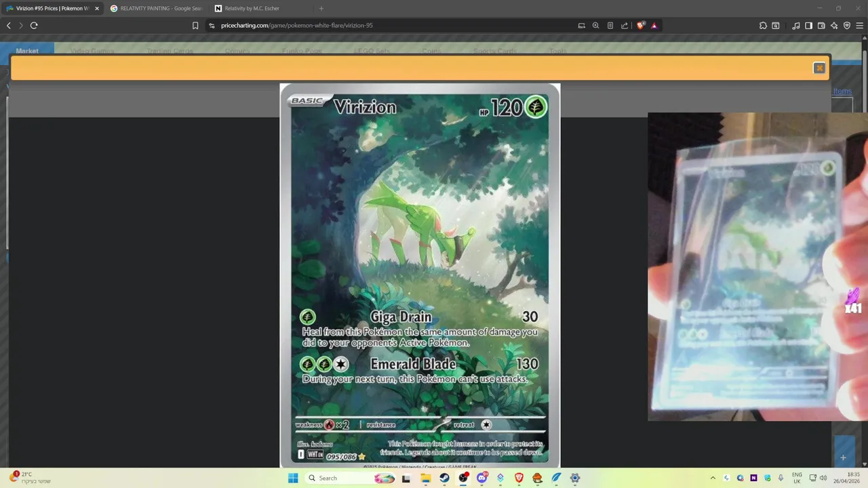Open Leo AI sparkle icon
The width and height of the screenshot is (868, 488).
[x=834, y=26]
